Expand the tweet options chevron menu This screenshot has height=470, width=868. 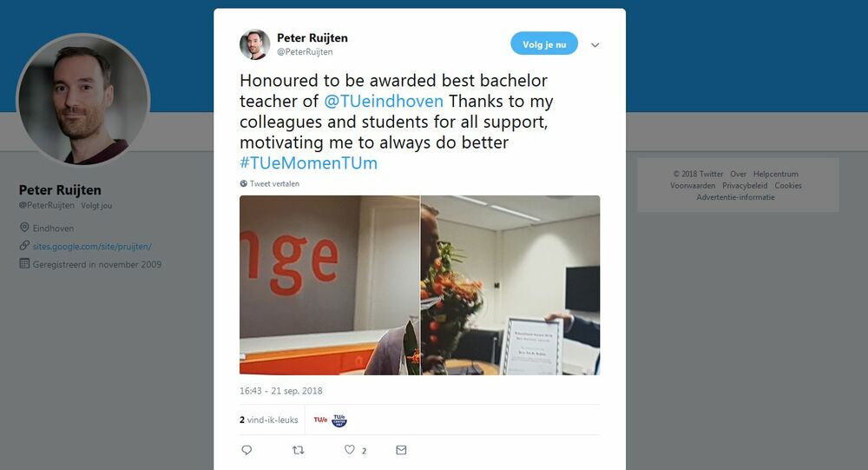tap(595, 45)
